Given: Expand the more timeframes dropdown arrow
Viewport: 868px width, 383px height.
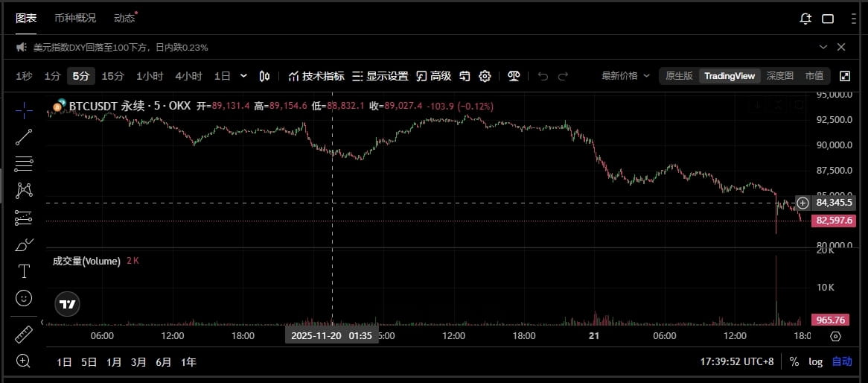Looking at the screenshot, I should (243, 76).
